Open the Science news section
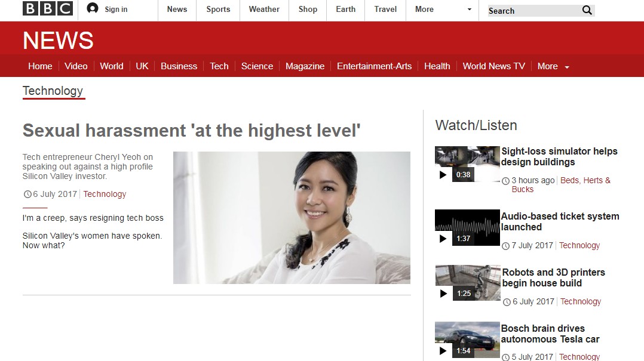Screen dimensions: 644x361 point(257,66)
